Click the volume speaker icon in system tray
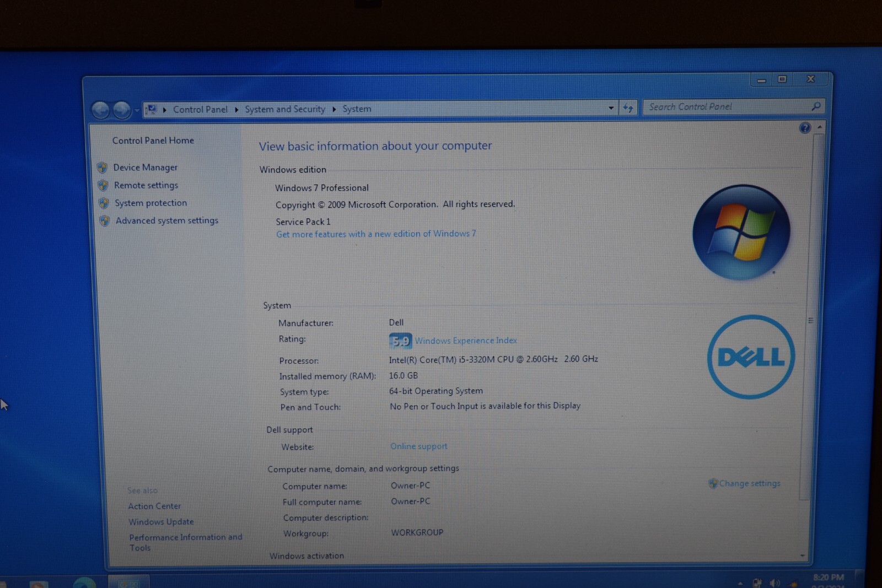Viewport: 882px width, 588px height. (x=775, y=582)
